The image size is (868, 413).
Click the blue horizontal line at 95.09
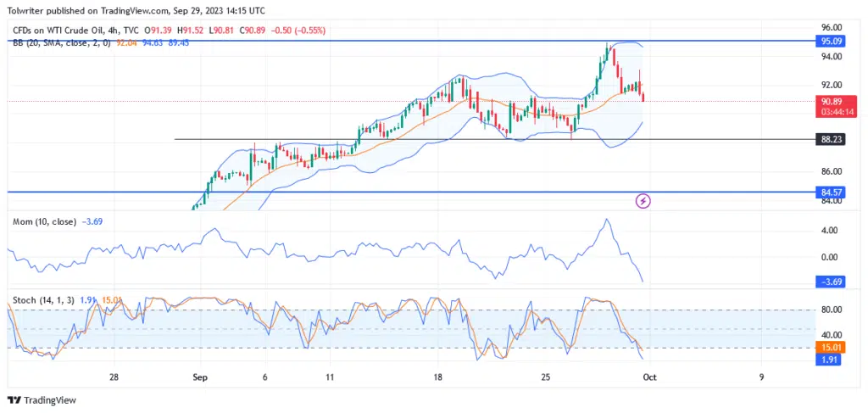(339, 41)
